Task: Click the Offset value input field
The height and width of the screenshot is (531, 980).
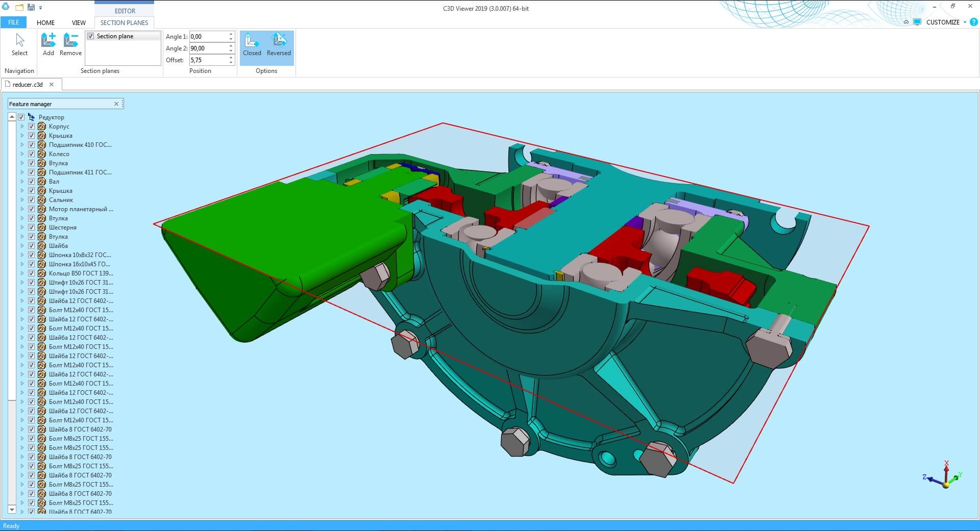Action: coord(208,60)
